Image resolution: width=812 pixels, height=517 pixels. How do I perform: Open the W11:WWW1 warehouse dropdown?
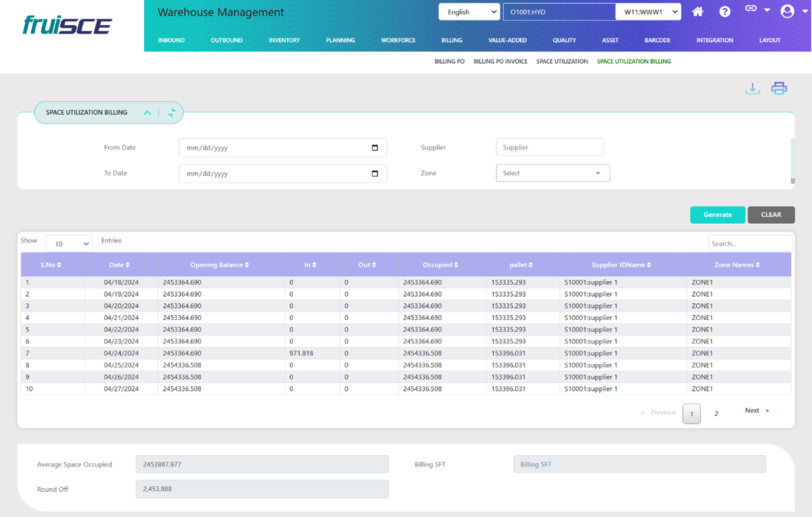[x=648, y=12]
